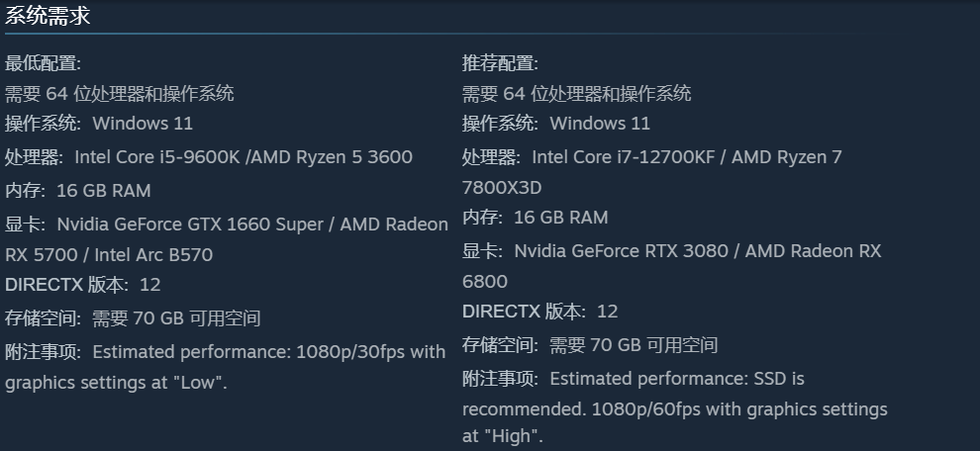Click the minimum 存储空间 70 GB line
Screen dimensions: 980x451
[133, 318]
